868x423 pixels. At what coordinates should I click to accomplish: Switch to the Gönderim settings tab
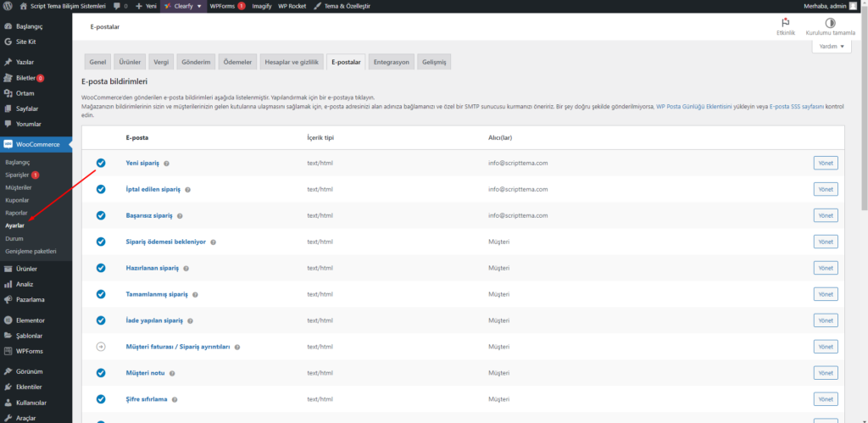196,62
